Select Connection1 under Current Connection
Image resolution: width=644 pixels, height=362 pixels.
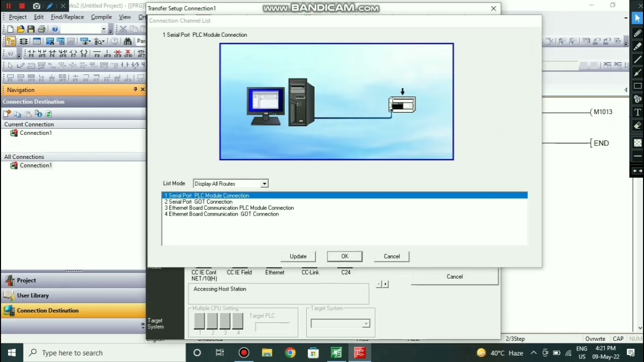point(35,133)
